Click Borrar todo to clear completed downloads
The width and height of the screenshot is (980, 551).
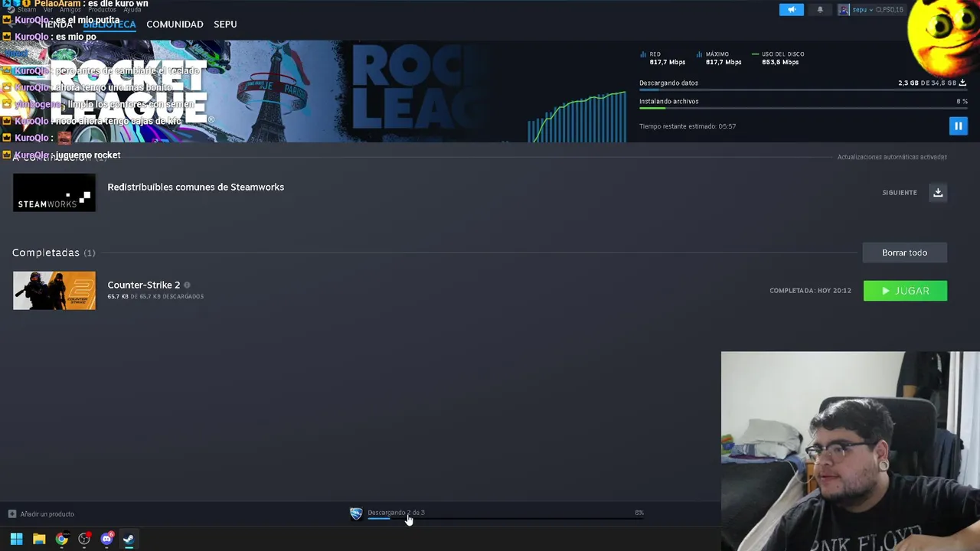[x=904, y=253]
